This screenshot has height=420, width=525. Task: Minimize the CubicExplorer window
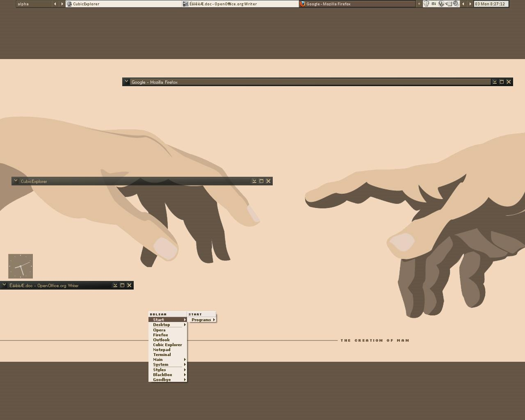[x=254, y=181]
